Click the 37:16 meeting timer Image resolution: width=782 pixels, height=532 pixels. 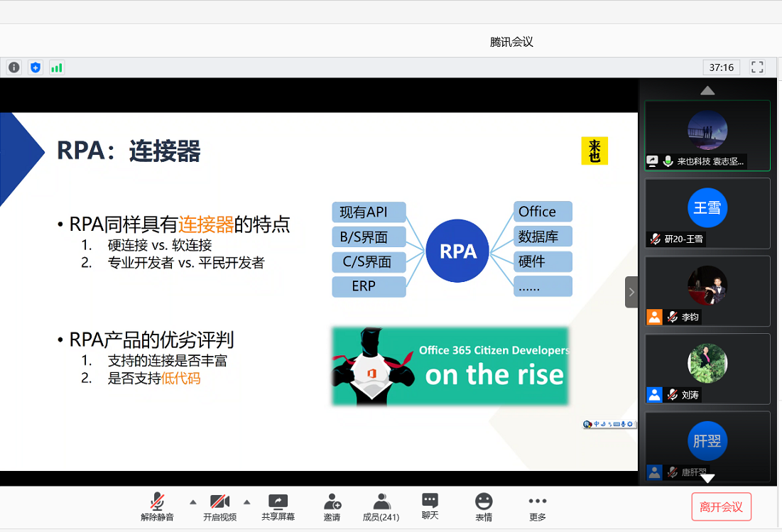click(x=721, y=67)
